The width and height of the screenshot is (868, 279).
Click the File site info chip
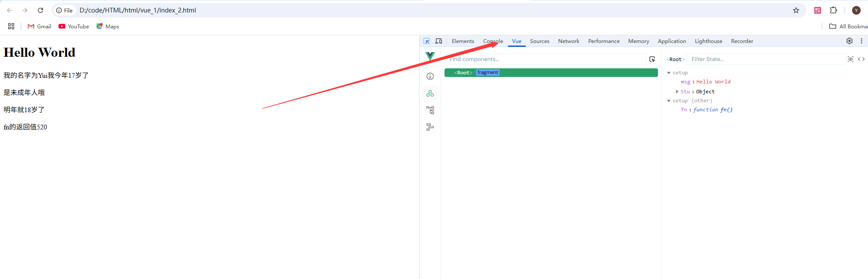coord(65,10)
